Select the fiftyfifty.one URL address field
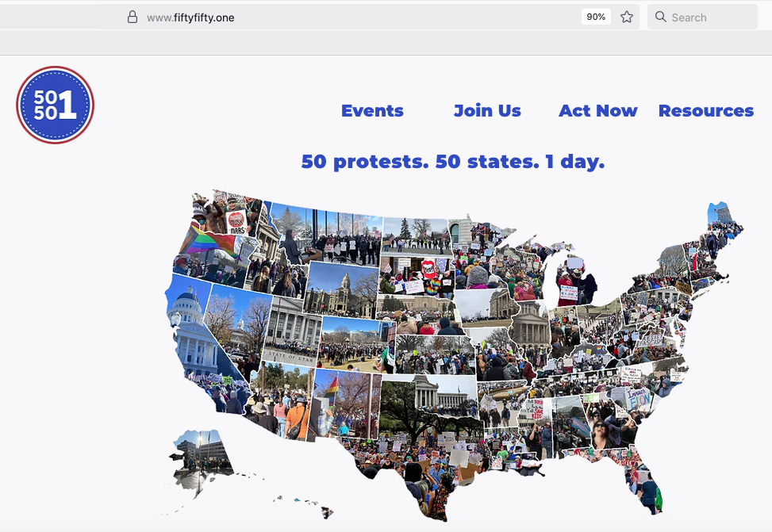Viewport: 772px width, 532px height. point(317,17)
